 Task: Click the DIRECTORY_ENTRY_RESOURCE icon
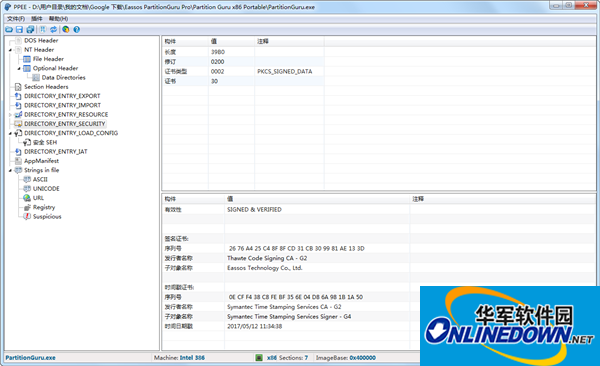pyautogui.click(x=18, y=114)
